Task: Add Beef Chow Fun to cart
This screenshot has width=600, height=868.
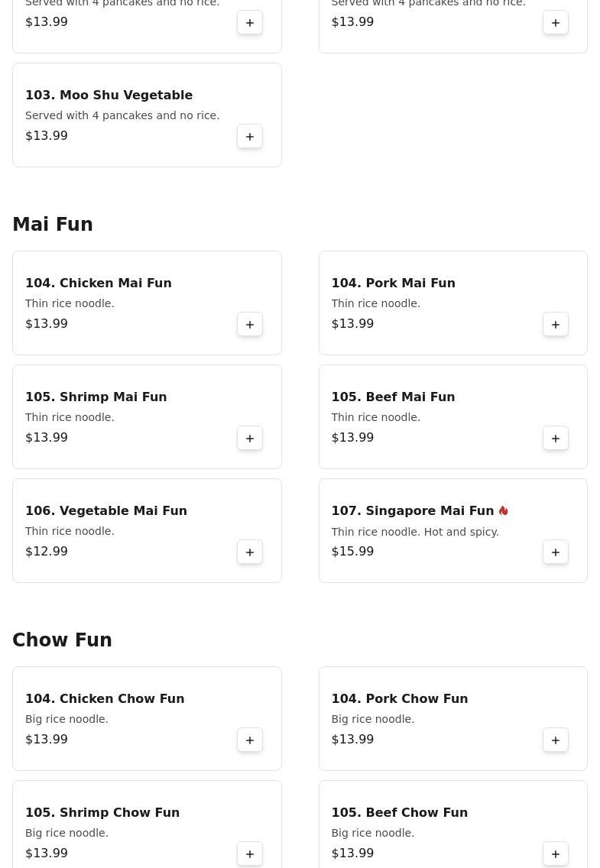Action: pos(556,853)
